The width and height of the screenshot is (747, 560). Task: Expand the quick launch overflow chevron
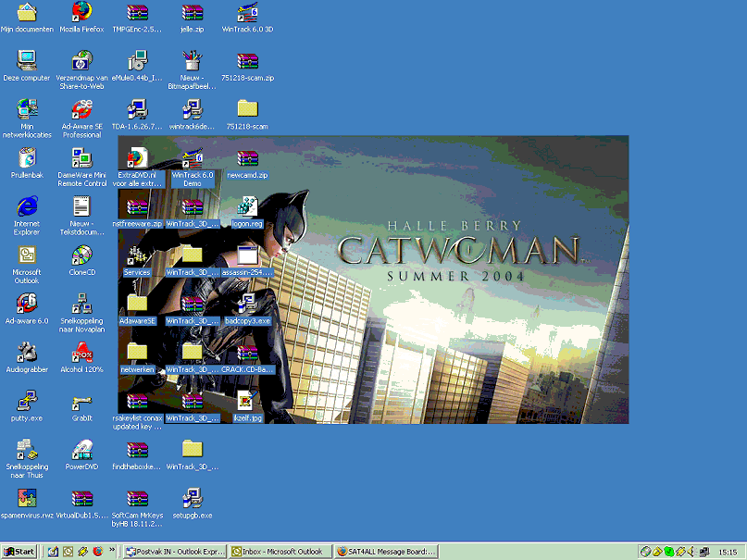pyautogui.click(x=112, y=550)
